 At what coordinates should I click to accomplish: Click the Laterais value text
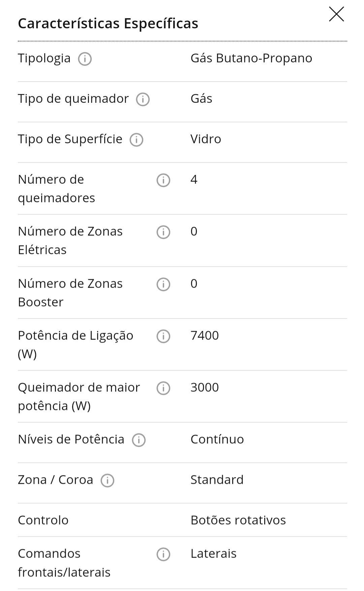click(x=213, y=553)
